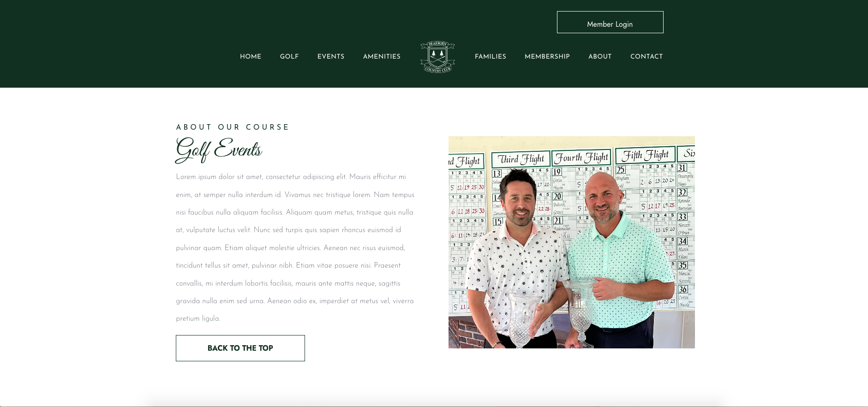Go to the HOME nav item
Image resolution: width=868 pixels, height=407 pixels.
251,56
